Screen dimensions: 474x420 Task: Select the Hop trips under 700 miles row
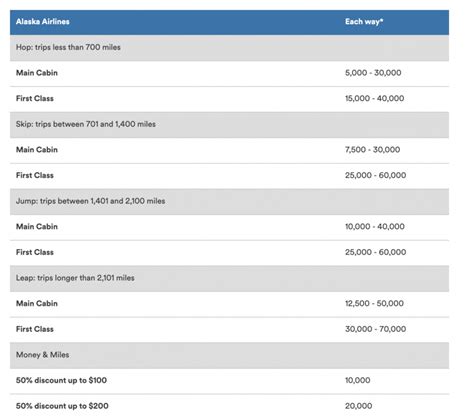tap(229, 48)
